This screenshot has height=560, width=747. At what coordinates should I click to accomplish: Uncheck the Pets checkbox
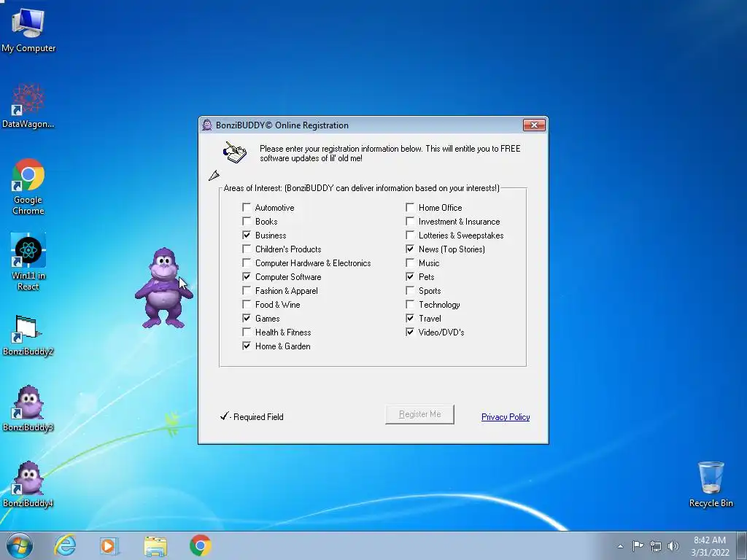[410, 276]
